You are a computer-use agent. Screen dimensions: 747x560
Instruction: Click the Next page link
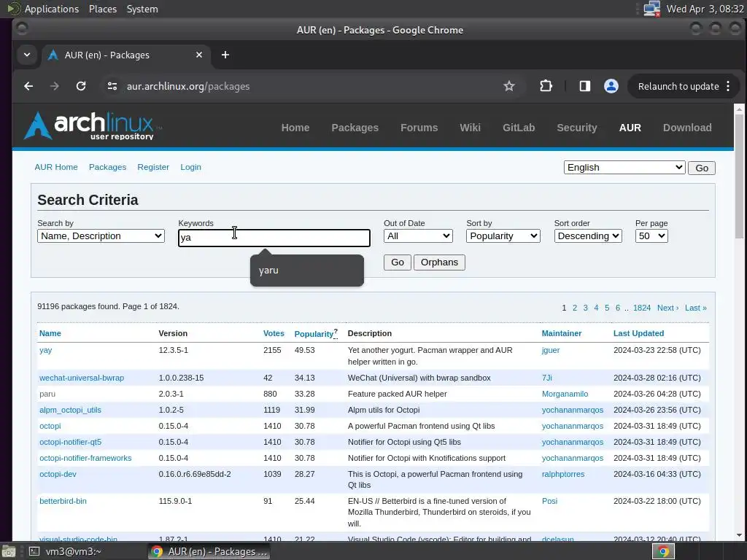tap(668, 308)
